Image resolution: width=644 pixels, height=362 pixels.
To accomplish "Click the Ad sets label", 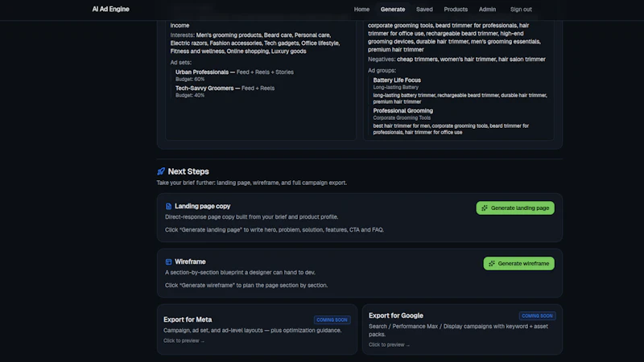I will click(180, 63).
